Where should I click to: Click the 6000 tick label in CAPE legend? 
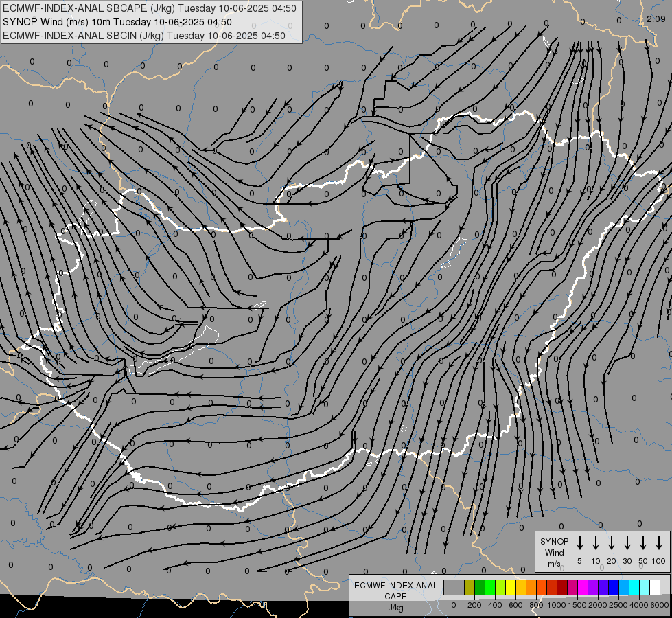660,605
